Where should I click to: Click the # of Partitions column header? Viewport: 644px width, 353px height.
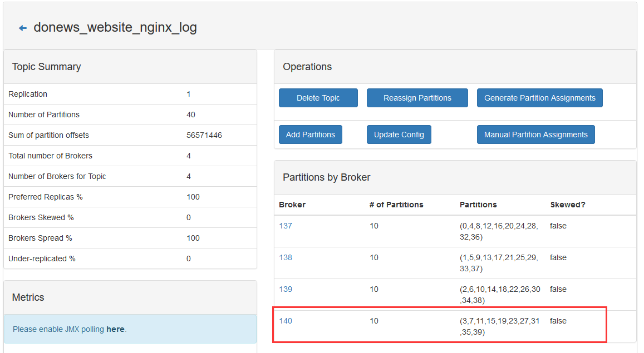coord(396,205)
